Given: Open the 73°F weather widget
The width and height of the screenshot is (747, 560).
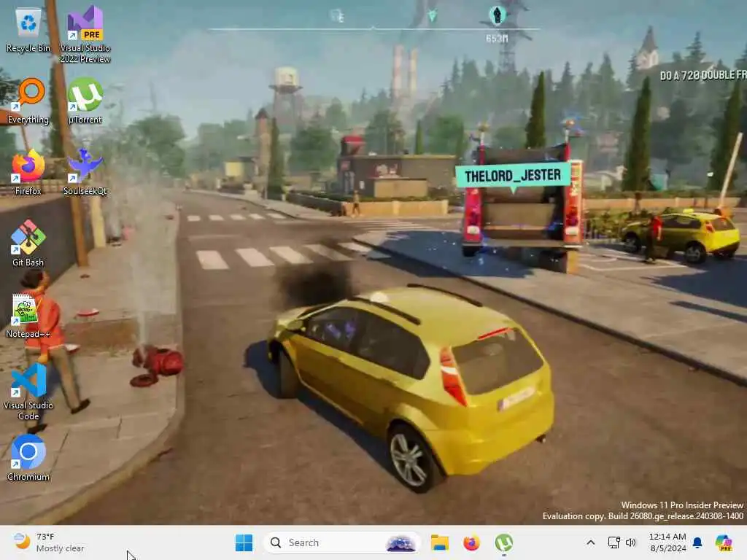Looking at the screenshot, I should pyautogui.click(x=47, y=542).
